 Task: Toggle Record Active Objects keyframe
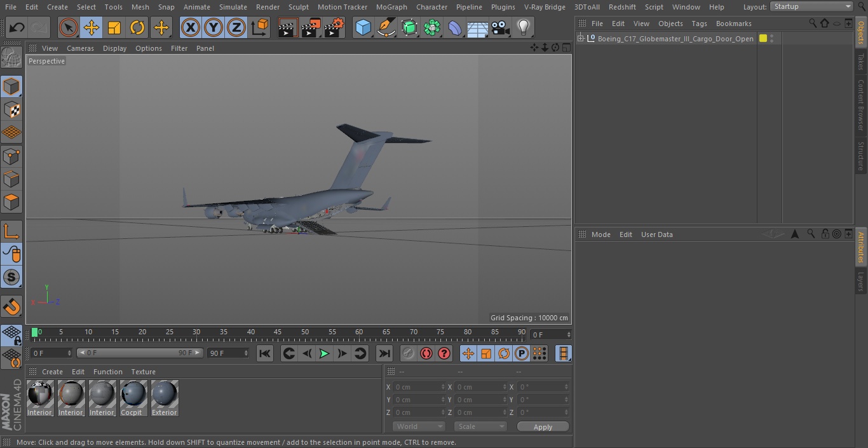coord(409,353)
